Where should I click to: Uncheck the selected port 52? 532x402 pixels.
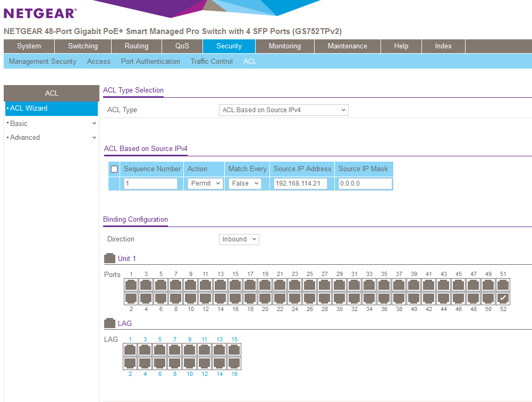click(x=503, y=298)
